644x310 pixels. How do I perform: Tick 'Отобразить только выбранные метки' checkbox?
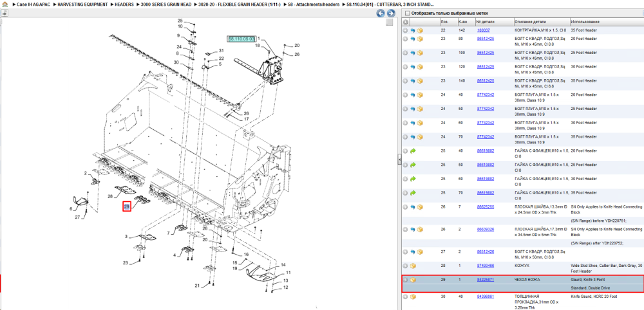tap(408, 13)
